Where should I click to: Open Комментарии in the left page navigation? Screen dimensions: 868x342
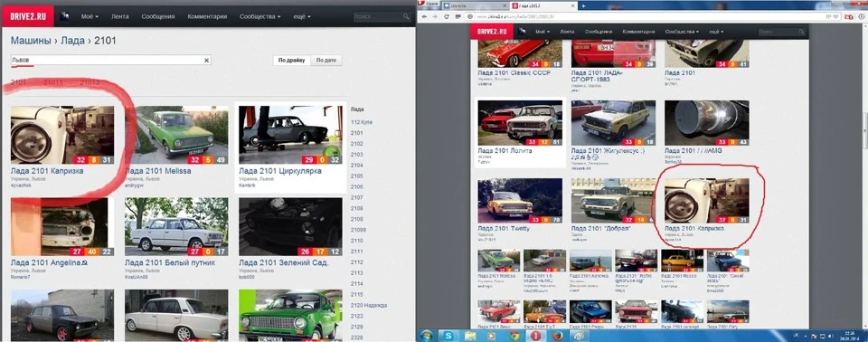[x=207, y=16]
